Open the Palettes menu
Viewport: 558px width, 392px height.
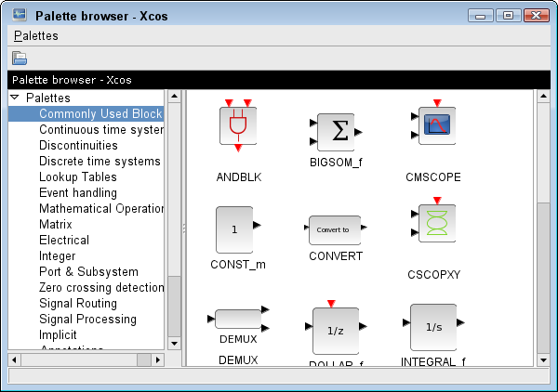[36, 35]
